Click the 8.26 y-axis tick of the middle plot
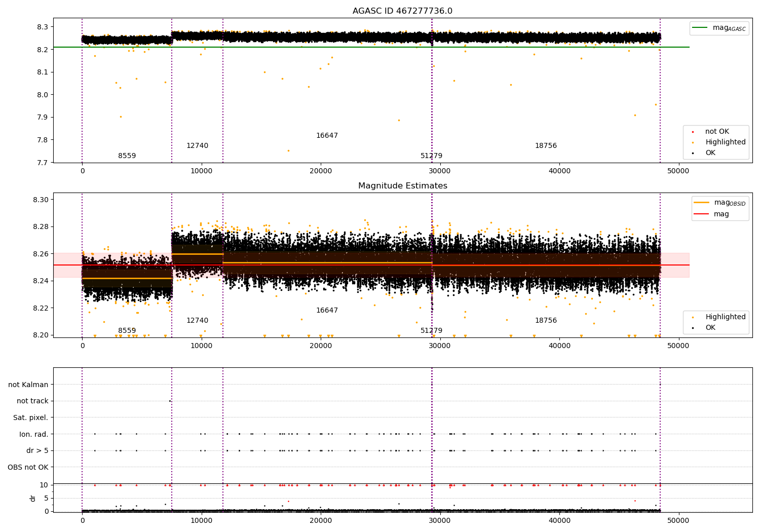 40,254
